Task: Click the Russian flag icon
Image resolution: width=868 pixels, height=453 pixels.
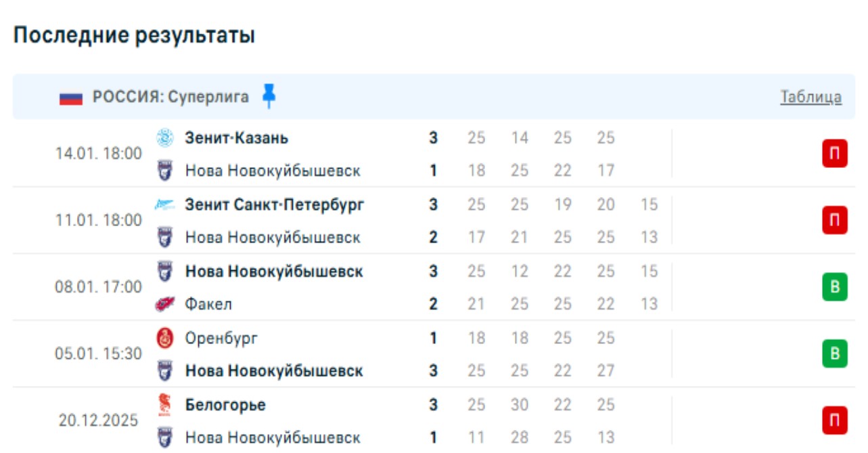Action: click(x=70, y=98)
